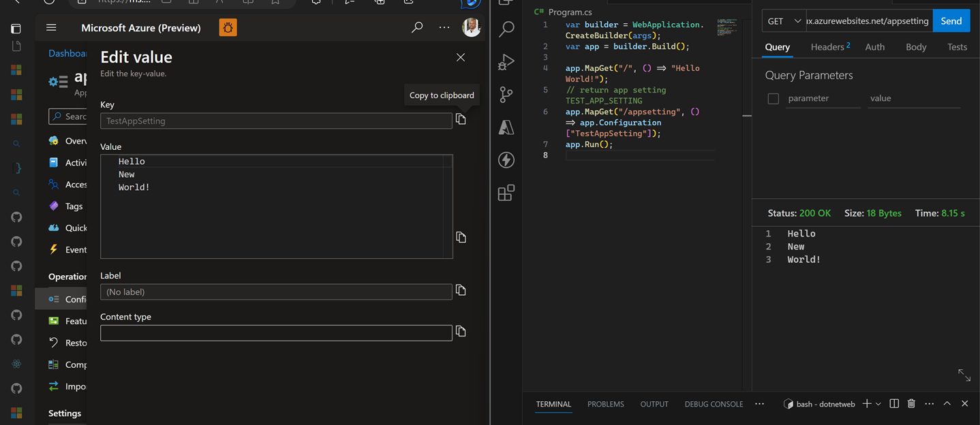The width and height of the screenshot is (980, 425).
Task: Select the Program.cs editor tab
Action: 565,12
